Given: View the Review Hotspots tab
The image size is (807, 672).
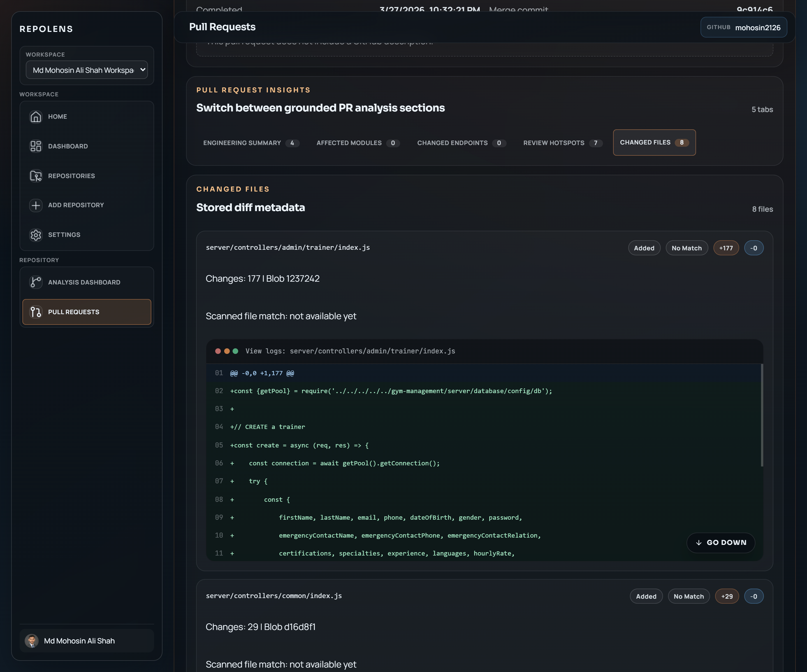Looking at the screenshot, I should 562,143.
